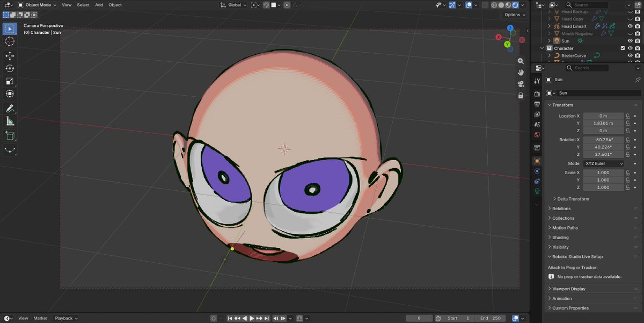Click the zoom magnifier viewport icon
The height and width of the screenshot is (323, 644).
pyautogui.click(x=521, y=61)
